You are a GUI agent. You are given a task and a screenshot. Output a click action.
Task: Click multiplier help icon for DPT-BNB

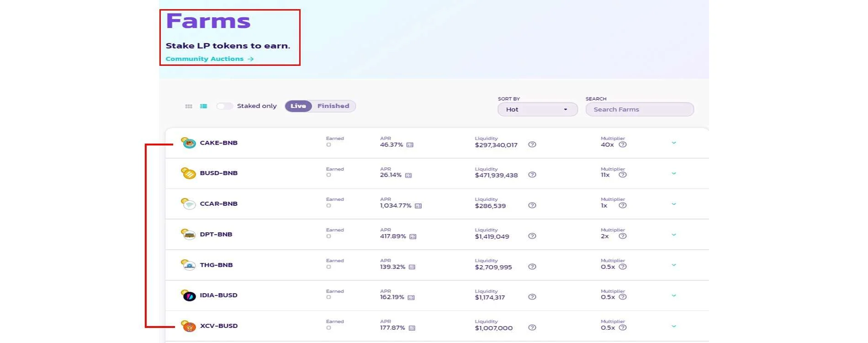click(x=622, y=236)
